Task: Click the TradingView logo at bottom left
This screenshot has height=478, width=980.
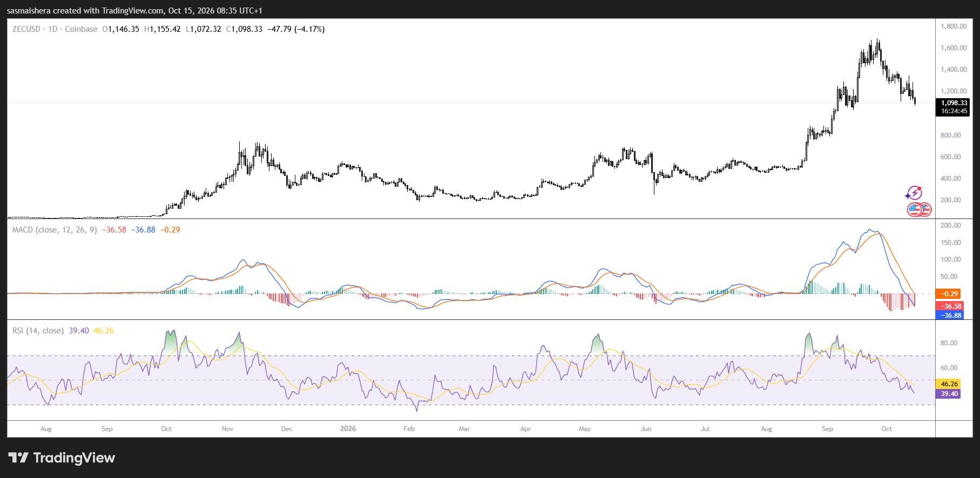Action: (x=62, y=458)
